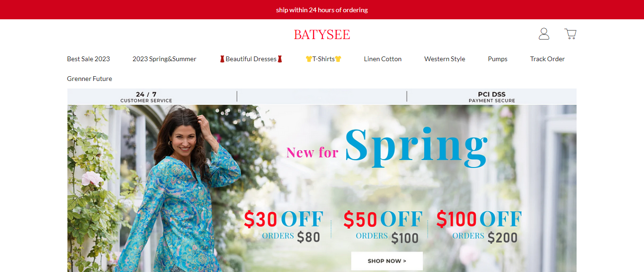Open the T-Shirts category

pos(323,59)
